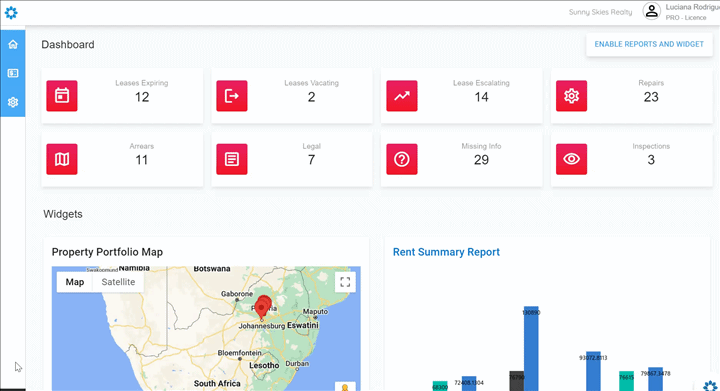
Task: Click the Repairs gear icon
Action: point(571,96)
